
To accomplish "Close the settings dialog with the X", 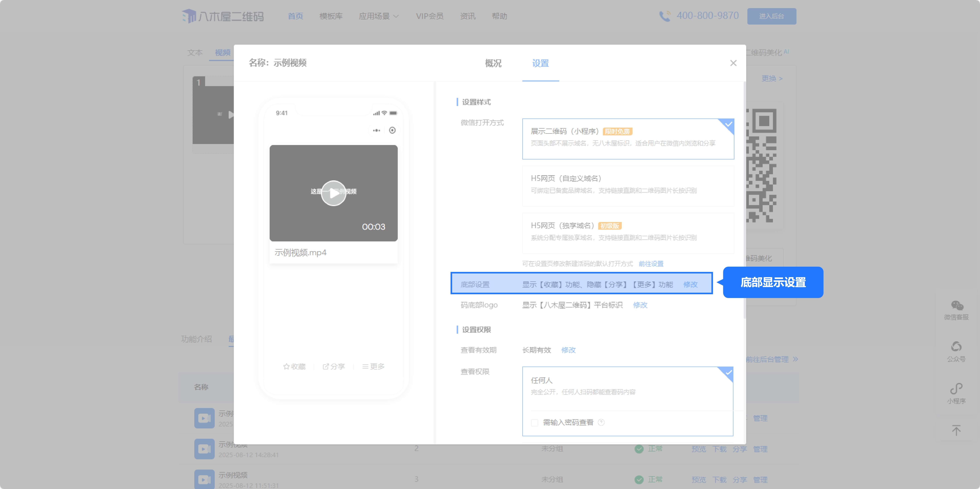I will [x=733, y=63].
